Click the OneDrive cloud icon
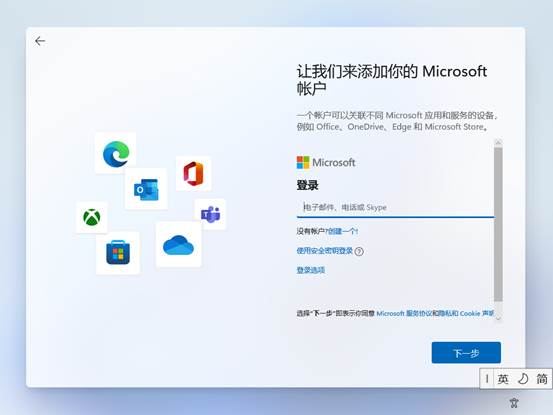The image size is (553, 415). tap(178, 245)
